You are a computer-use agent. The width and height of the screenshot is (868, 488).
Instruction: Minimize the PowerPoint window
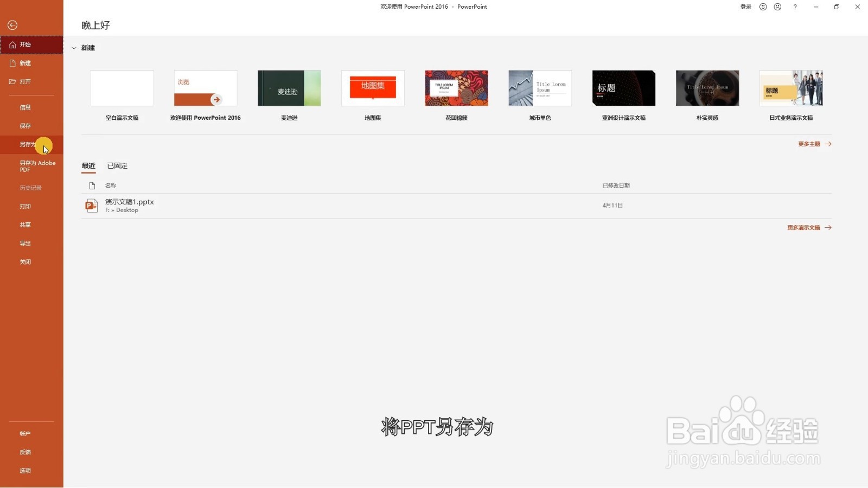click(x=816, y=7)
